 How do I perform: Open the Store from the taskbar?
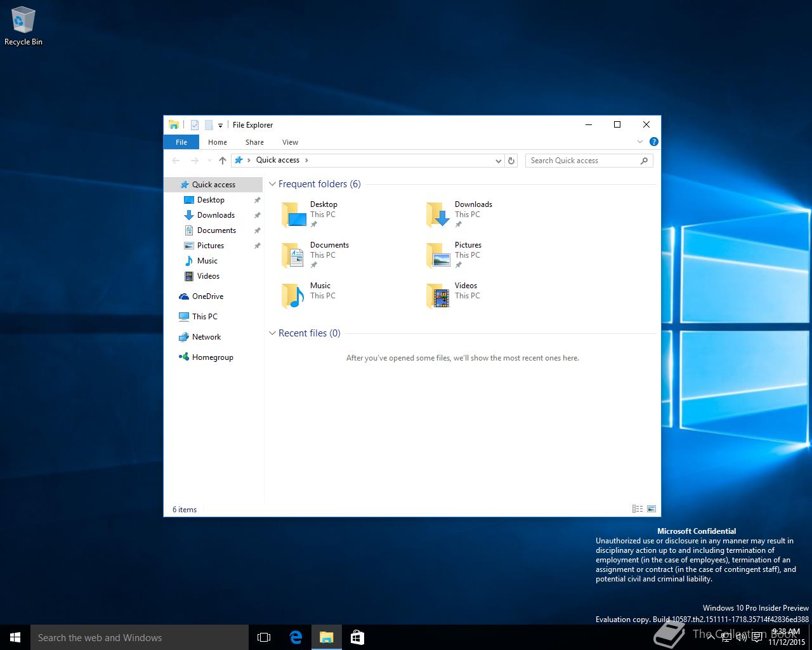coord(357,637)
